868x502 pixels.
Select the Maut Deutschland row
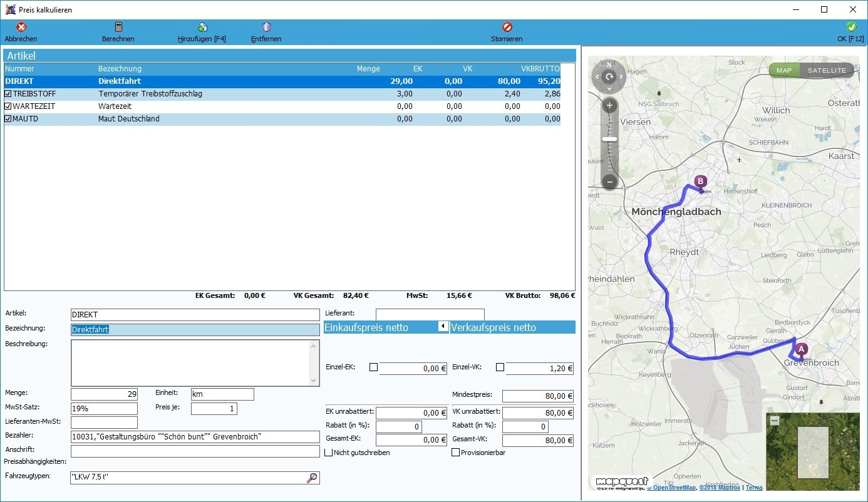[282, 119]
